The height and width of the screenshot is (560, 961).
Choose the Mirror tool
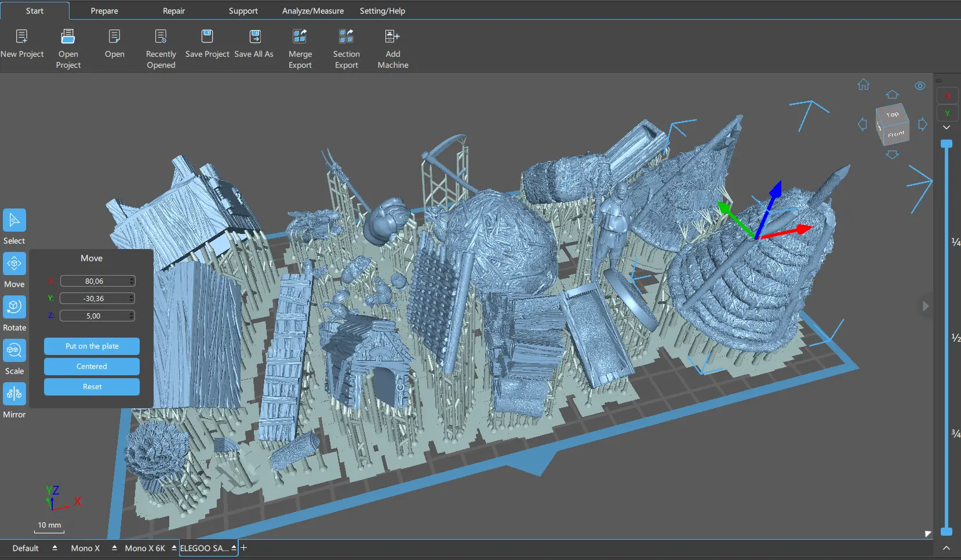(14, 394)
